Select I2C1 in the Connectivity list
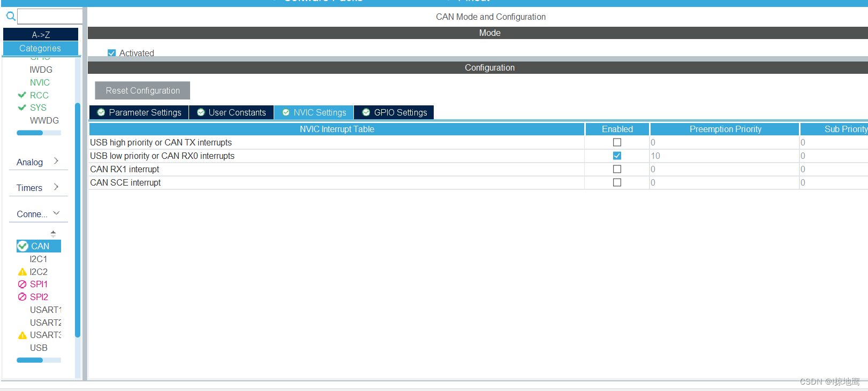Screen dimensions: 868x391 click(x=38, y=259)
